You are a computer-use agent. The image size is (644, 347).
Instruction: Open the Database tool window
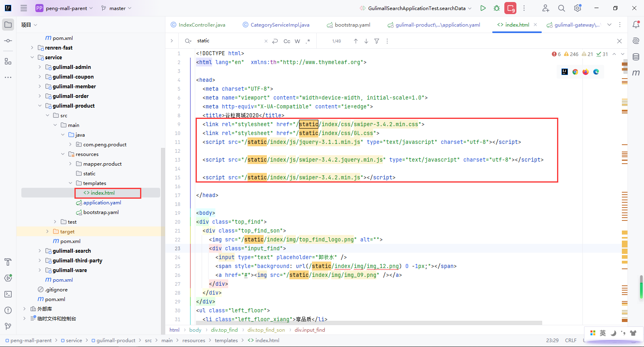636,57
